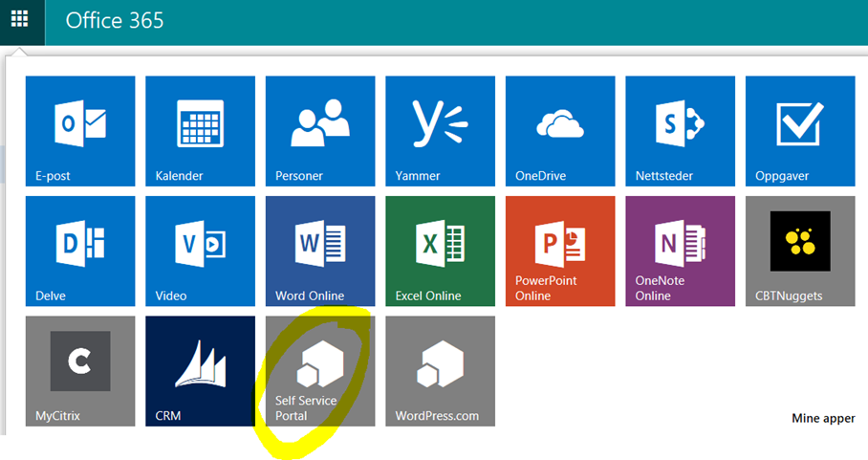Open the Kalender tile
The width and height of the screenshot is (868, 460).
coord(201,131)
